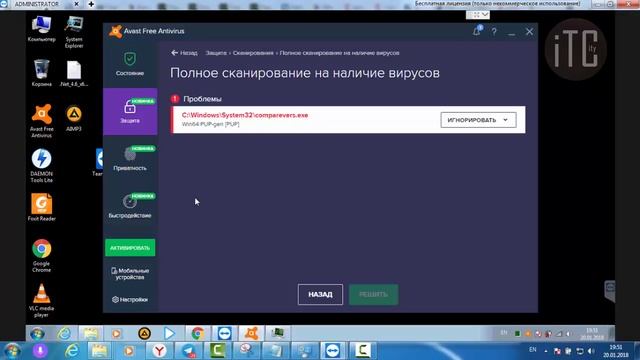640x360 pixels.
Task: Click Avast icon on remote session taskbar
Action: pyautogui.click(x=251, y=333)
